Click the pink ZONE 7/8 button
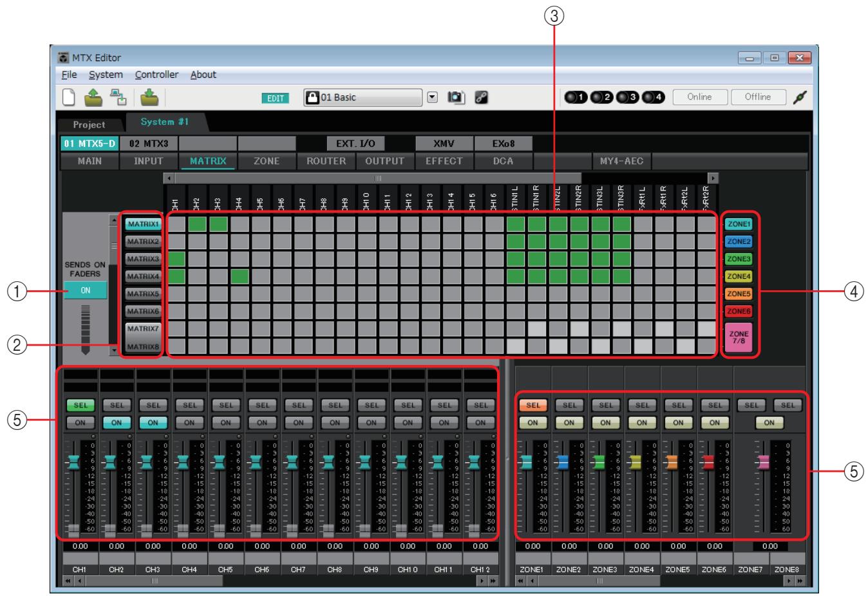868x596 pixels. 739,337
